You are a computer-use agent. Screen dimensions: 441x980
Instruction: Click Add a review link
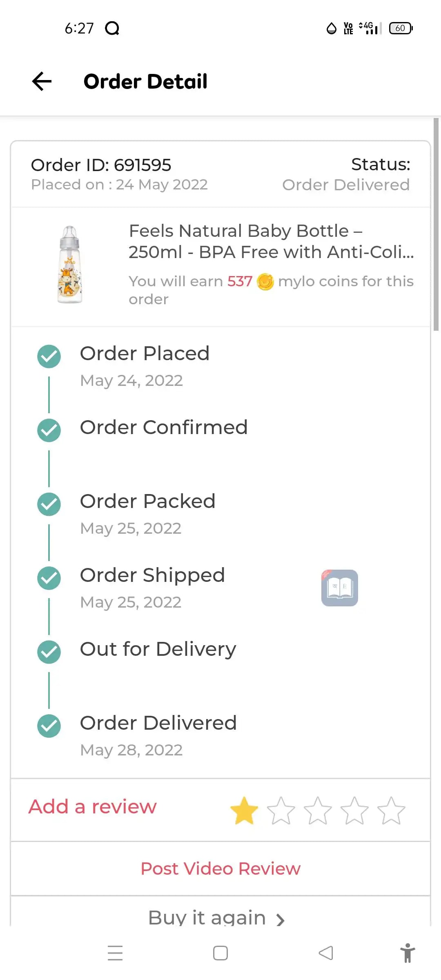(93, 807)
